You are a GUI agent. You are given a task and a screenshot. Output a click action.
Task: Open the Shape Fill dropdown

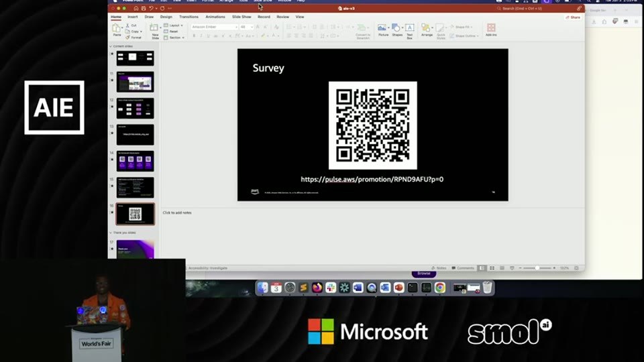(x=461, y=27)
